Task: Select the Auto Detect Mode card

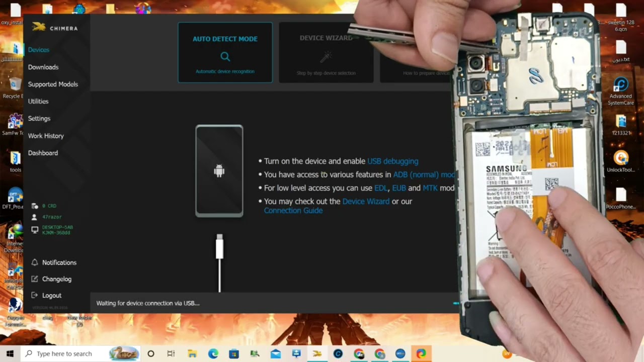Action: click(225, 52)
